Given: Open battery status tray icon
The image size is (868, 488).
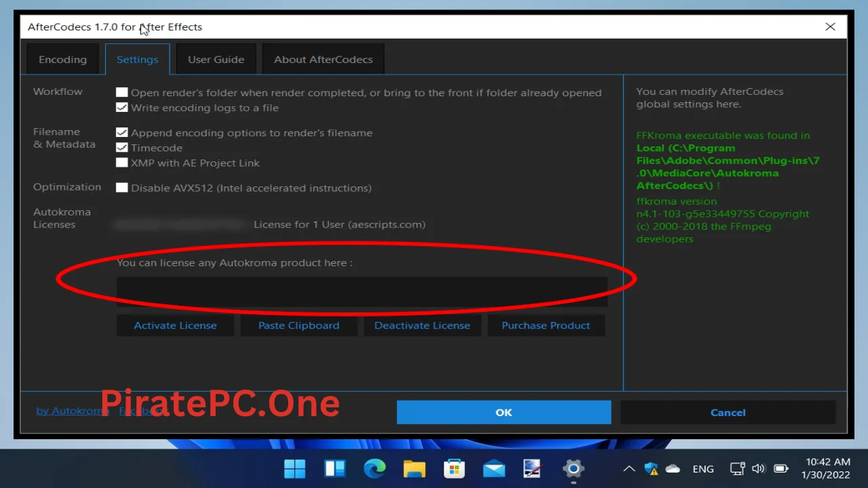Looking at the screenshot, I should (x=781, y=468).
